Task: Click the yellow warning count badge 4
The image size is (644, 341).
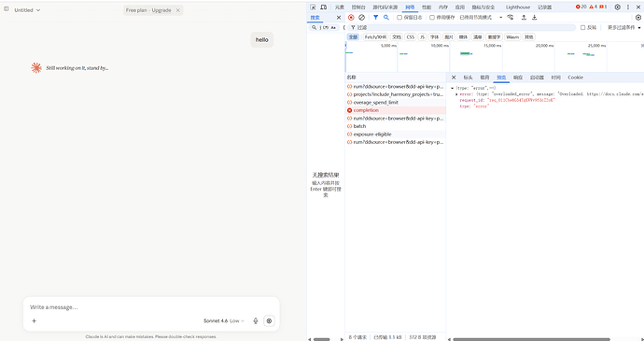Action: 593,7
